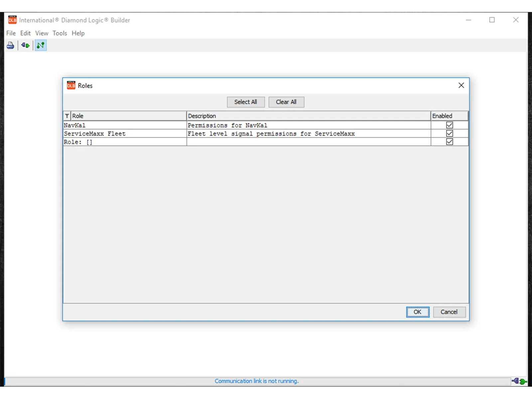Open the Tools menu
This screenshot has height=399, width=532.
(x=60, y=33)
